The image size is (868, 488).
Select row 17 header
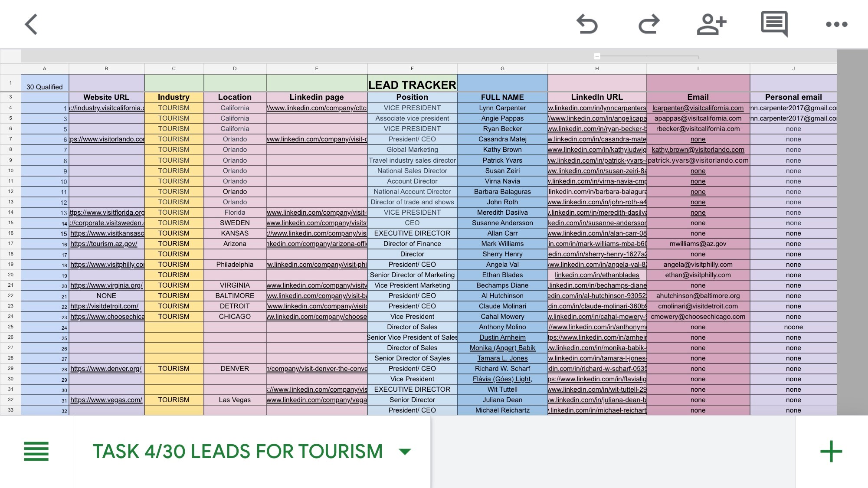pos(10,243)
